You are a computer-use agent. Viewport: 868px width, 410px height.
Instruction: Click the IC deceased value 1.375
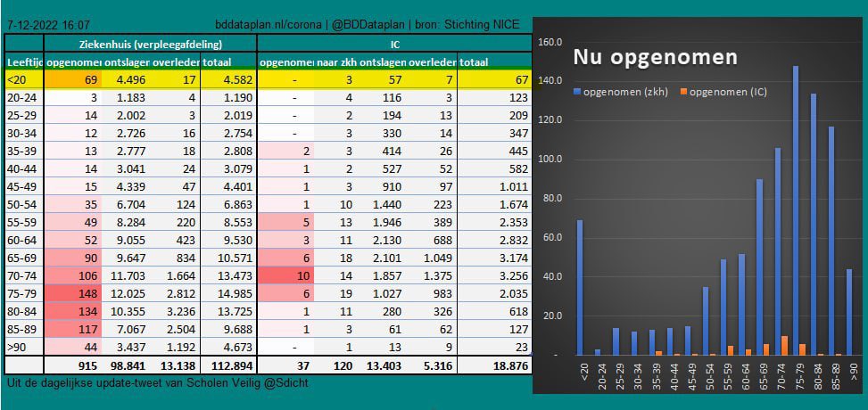coord(438,275)
